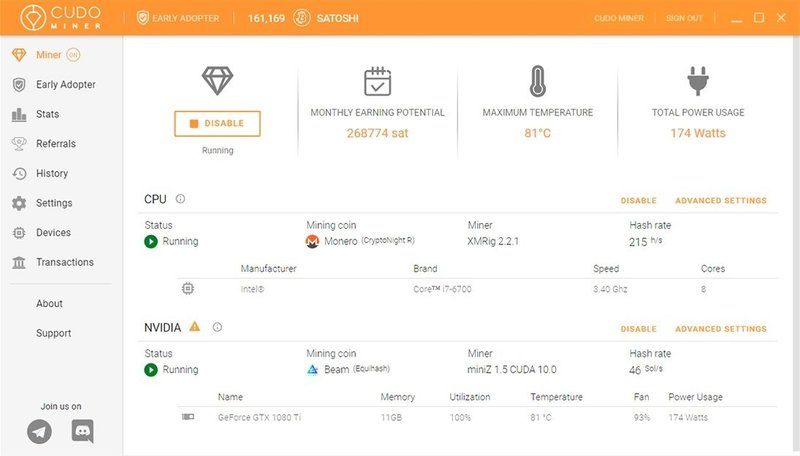Select the XMRig 2.2.1 miner text
Image resolution: width=800 pixels, height=456 pixels.
(493, 241)
